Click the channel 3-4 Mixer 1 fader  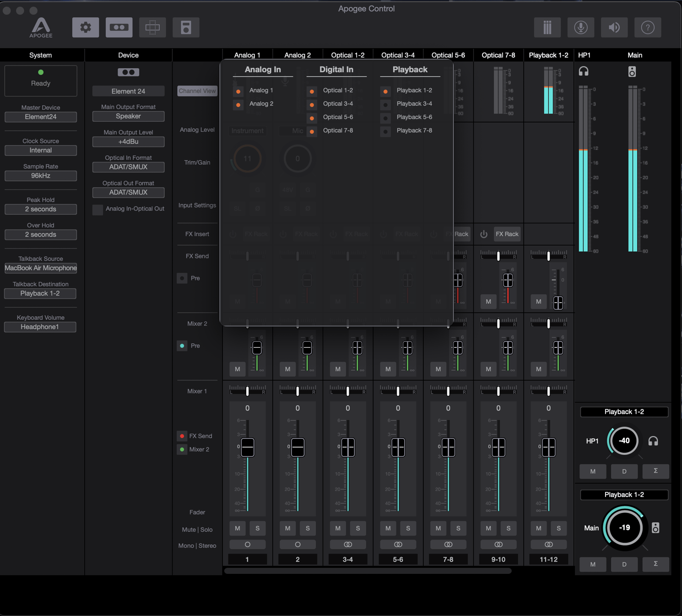coord(348,447)
